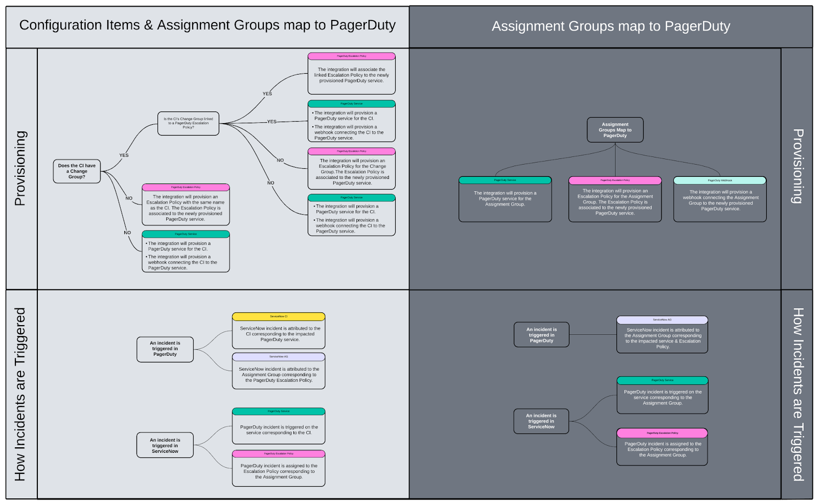Viewport: 818px width, 504px height.
Task: Click the "YES" label beside the Change Group question
Action: point(124,155)
